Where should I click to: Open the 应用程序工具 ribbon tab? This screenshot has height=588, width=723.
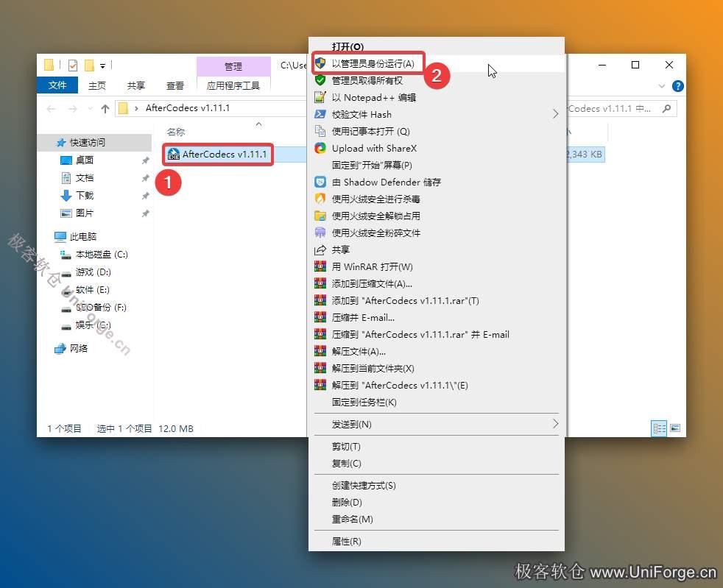point(233,85)
